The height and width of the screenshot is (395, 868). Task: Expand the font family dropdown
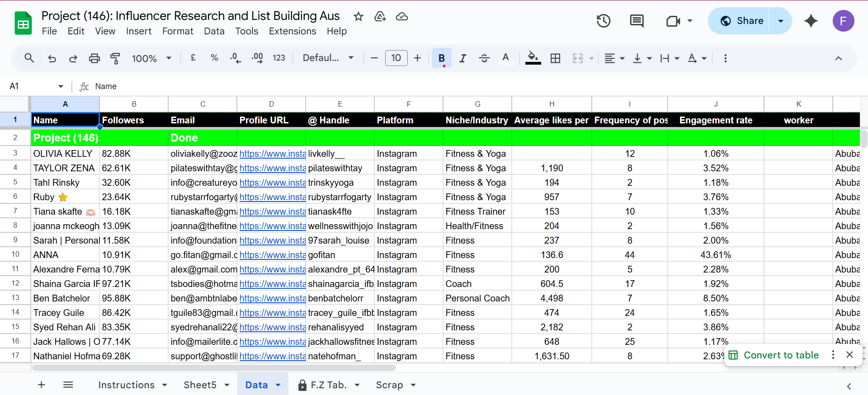(x=328, y=58)
